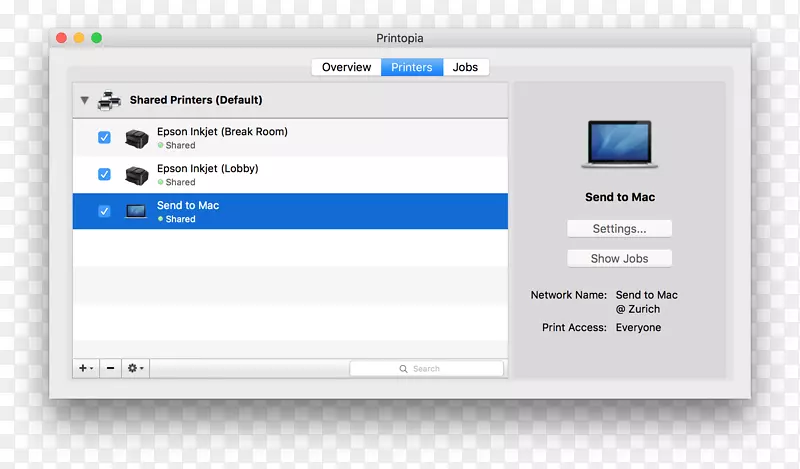Click the large laptop image in details pane
This screenshot has height=469, width=800.
619,143
